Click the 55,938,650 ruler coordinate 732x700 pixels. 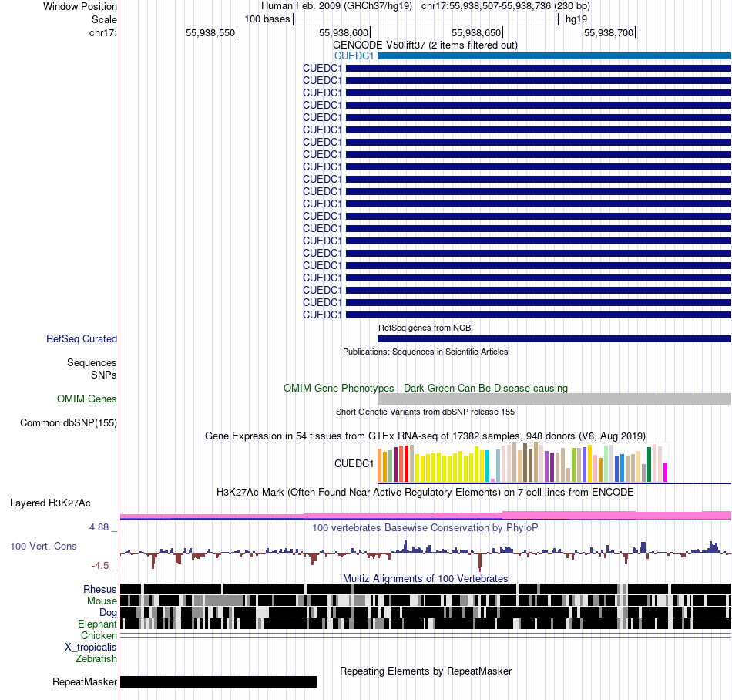476,32
